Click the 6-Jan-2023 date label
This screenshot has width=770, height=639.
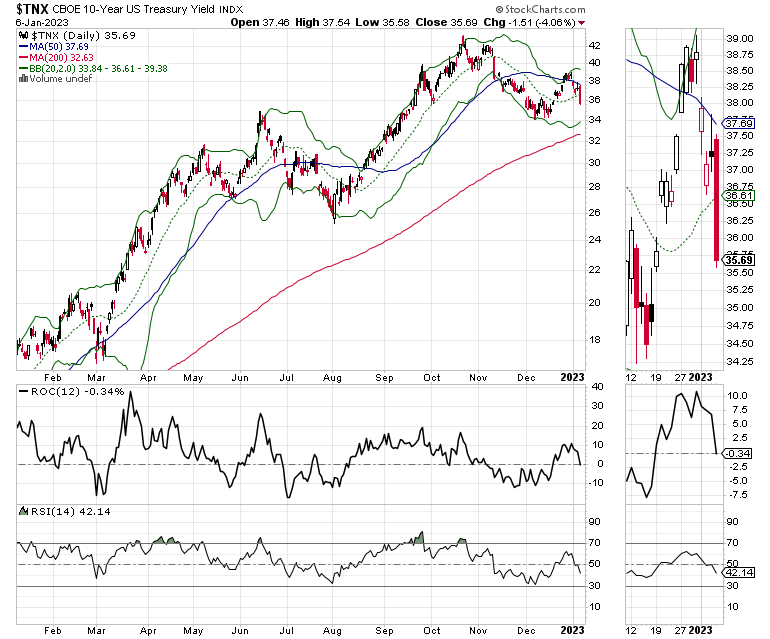coord(42,23)
